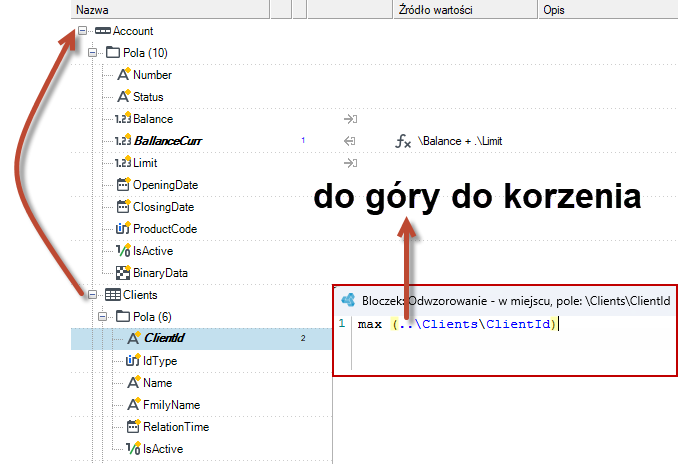Select the Limit field row
The height and width of the screenshot is (464, 678).
[145, 163]
